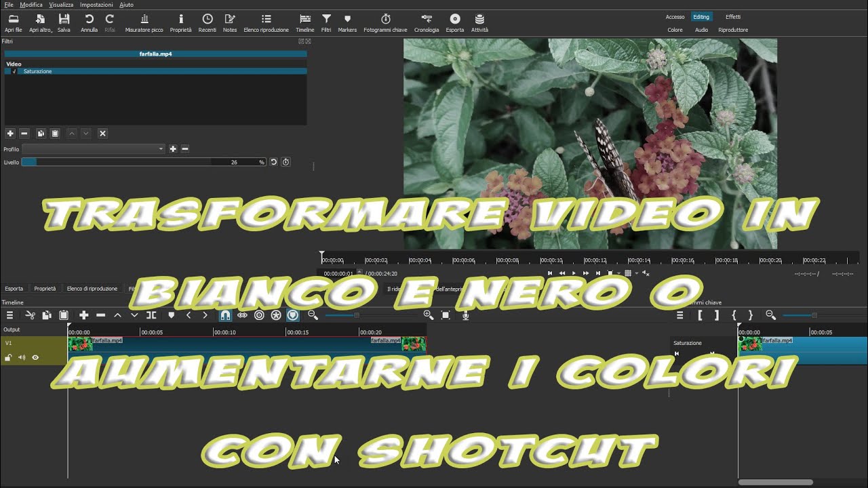Switch to the Audio layout

701,30
